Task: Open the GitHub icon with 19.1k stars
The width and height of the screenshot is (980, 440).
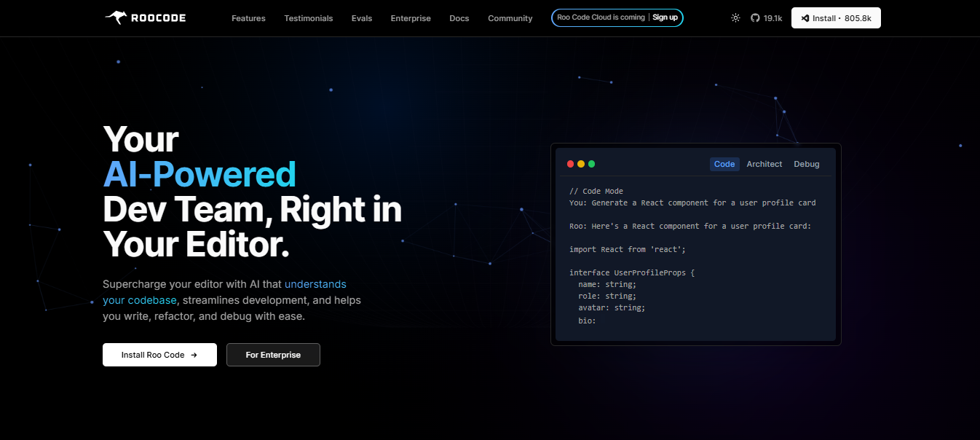Action: 755,18
